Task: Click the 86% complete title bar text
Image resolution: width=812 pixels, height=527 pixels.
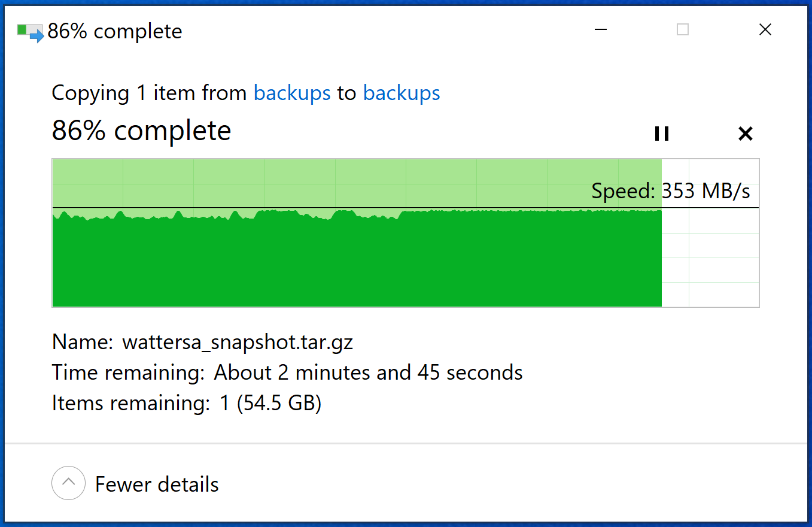Action: point(115,31)
